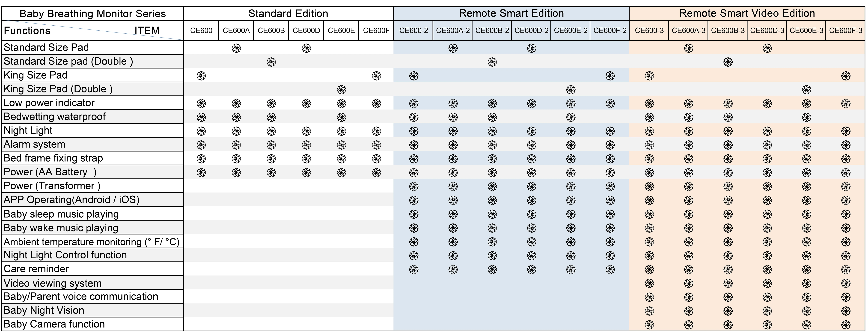
Task: Click the CE600B-3 column header
Action: pos(728,31)
